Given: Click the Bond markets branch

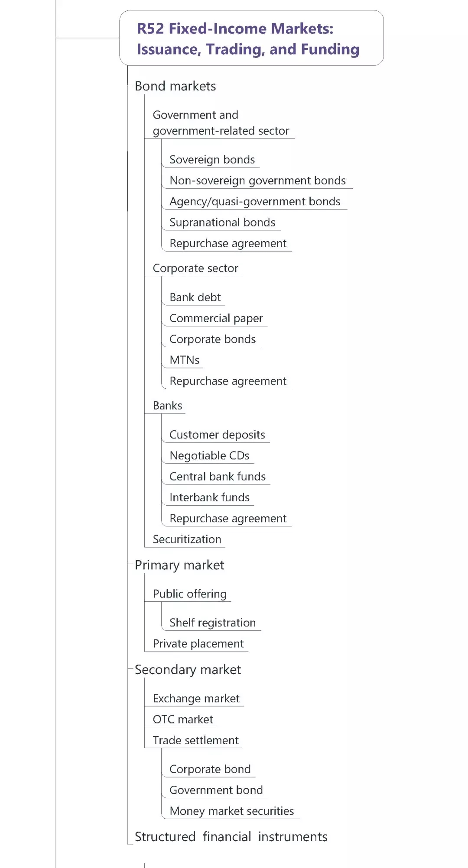Looking at the screenshot, I should click(x=175, y=86).
